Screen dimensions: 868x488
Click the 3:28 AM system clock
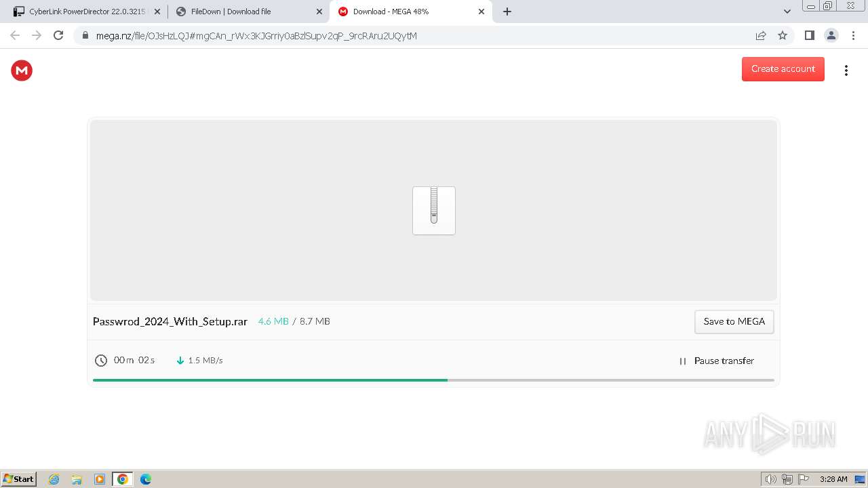833,479
